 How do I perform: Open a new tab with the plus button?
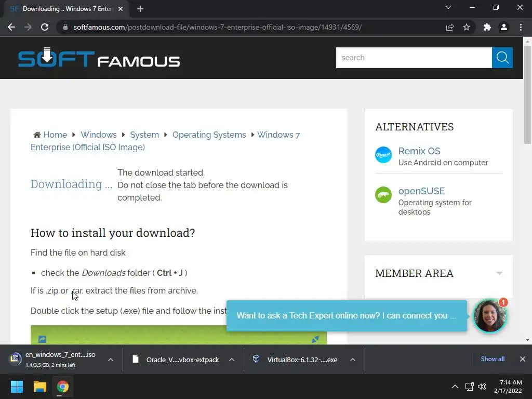click(140, 9)
